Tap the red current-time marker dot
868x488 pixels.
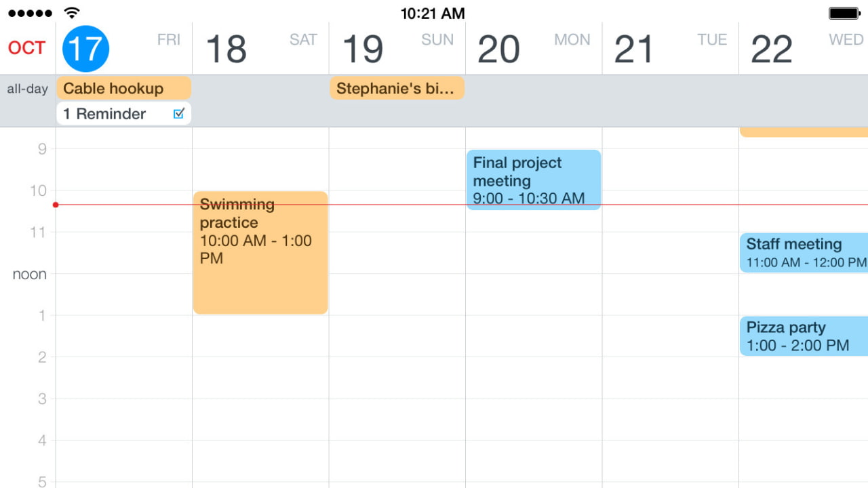56,205
